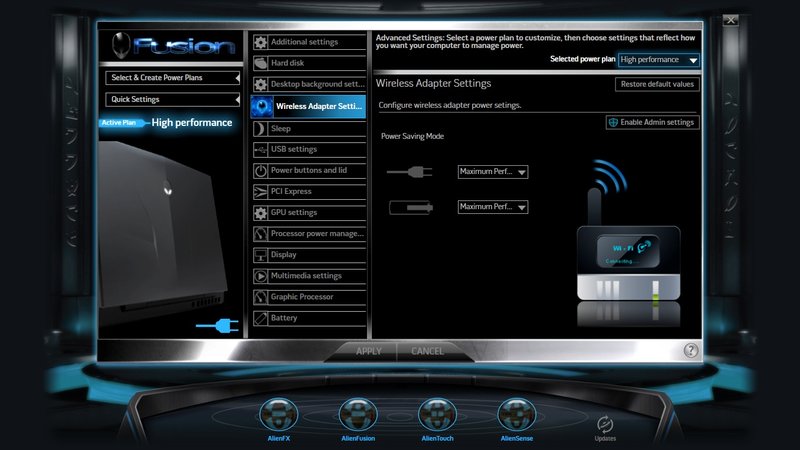This screenshot has width=800, height=450.
Task: Click Restore default values button
Action: point(657,84)
